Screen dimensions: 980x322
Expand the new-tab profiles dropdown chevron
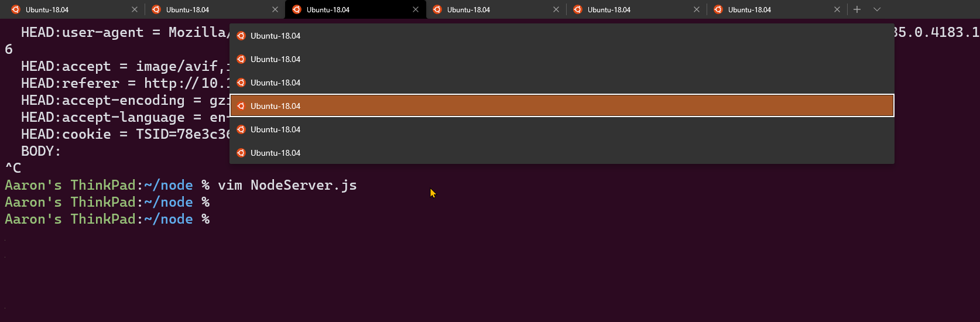click(877, 9)
